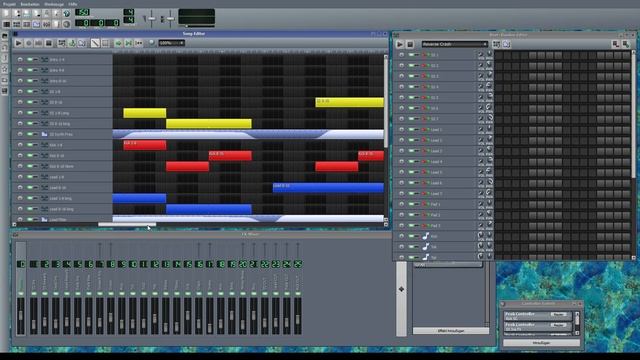640x360 pixels.
Task: Play the song in Song Editor
Action: [x=18, y=43]
